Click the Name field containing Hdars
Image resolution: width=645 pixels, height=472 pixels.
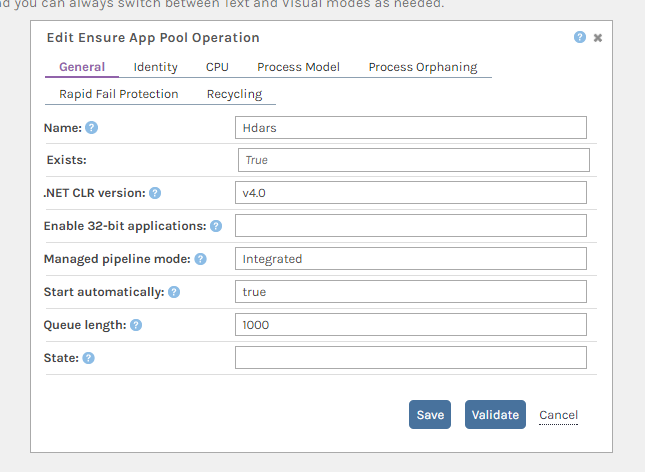[x=410, y=127]
